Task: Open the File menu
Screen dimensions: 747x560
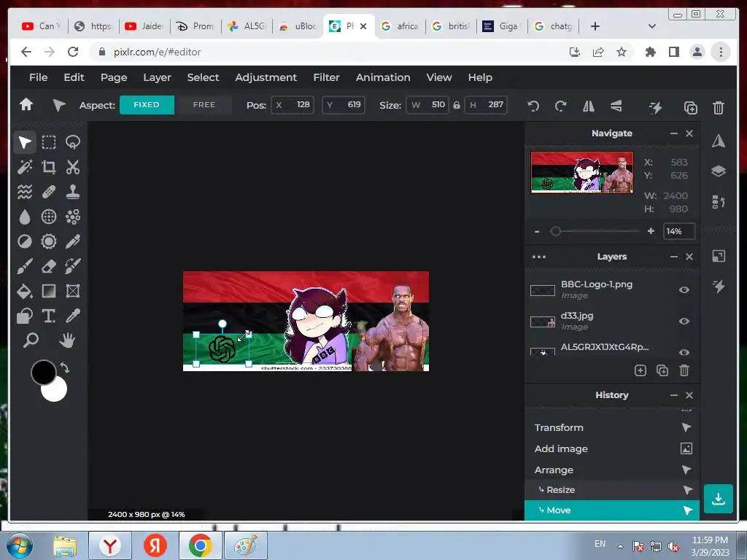Action: tap(38, 77)
